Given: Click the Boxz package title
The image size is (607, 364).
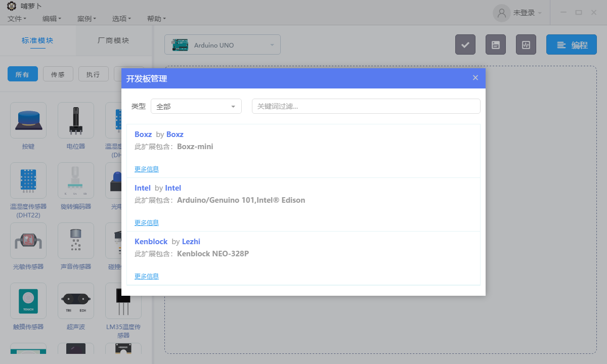Looking at the screenshot, I should 143,134.
